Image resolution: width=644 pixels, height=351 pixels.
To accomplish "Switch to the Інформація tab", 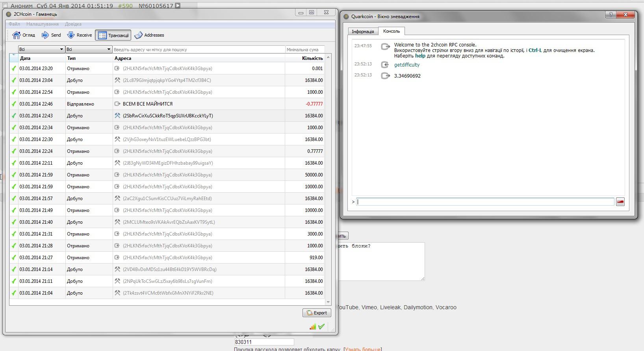I will [x=363, y=32].
